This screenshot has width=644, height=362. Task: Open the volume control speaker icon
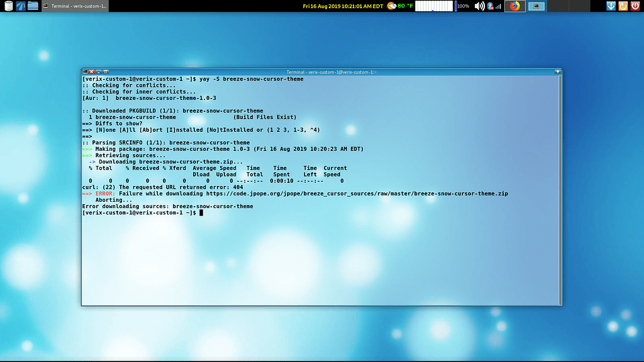click(479, 6)
